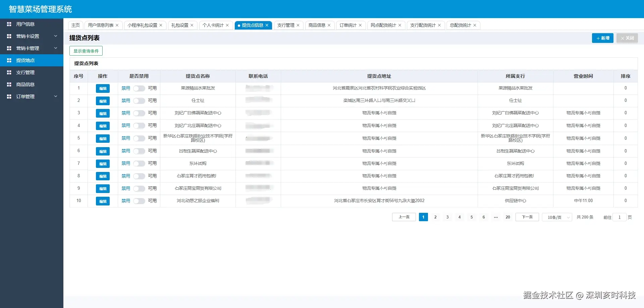
Task: Switch to the 个人卡统计 tab
Action: pyautogui.click(x=213, y=25)
